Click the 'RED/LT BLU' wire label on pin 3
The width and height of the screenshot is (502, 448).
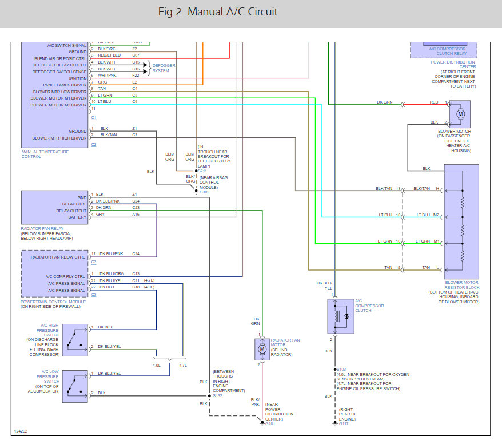click(x=109, y=55)
